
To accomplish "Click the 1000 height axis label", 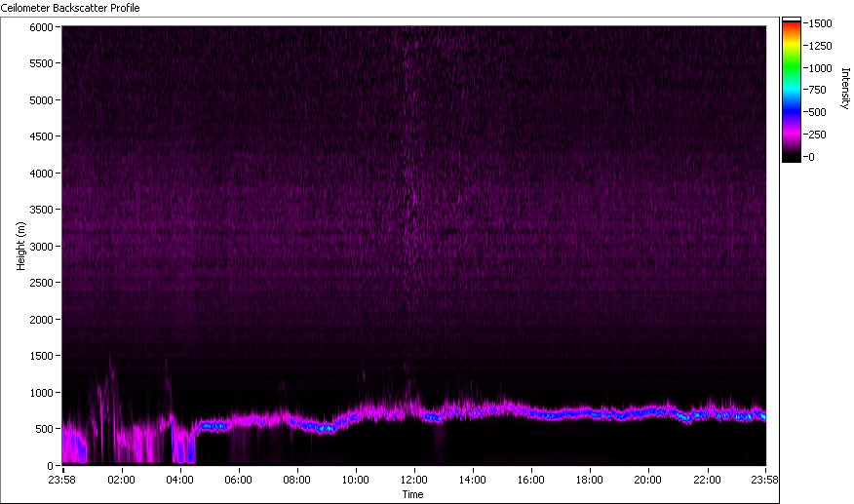I will tap(41, 392).
